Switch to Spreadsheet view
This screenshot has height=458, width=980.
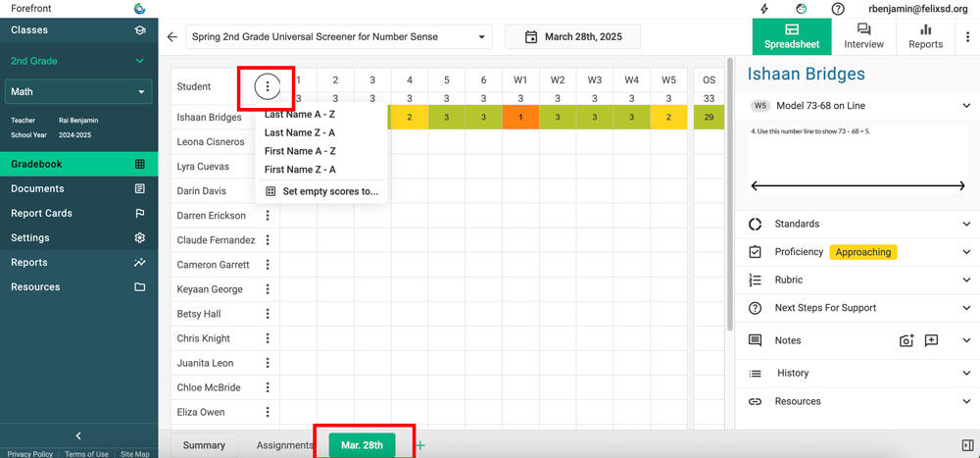pos(792,36)
